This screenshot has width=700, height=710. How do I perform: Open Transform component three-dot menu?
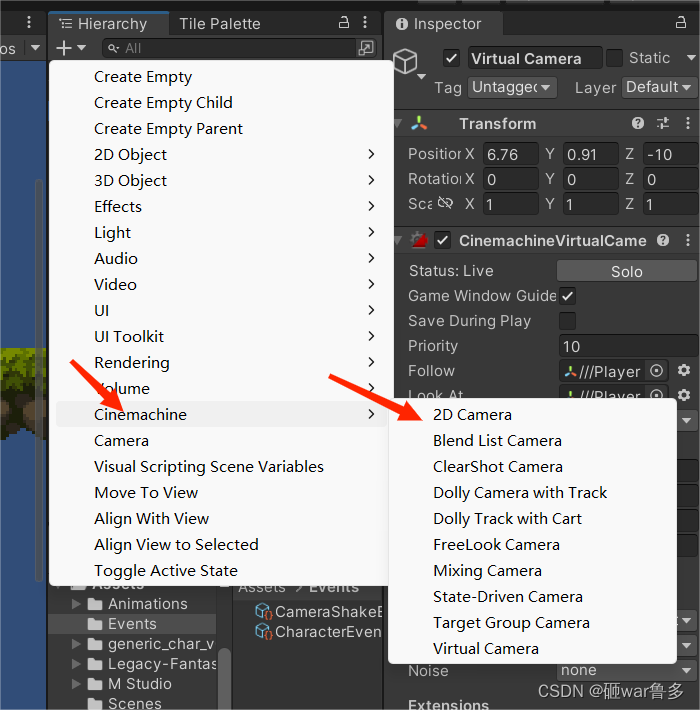pyautogui.click(x=688, y=123)
